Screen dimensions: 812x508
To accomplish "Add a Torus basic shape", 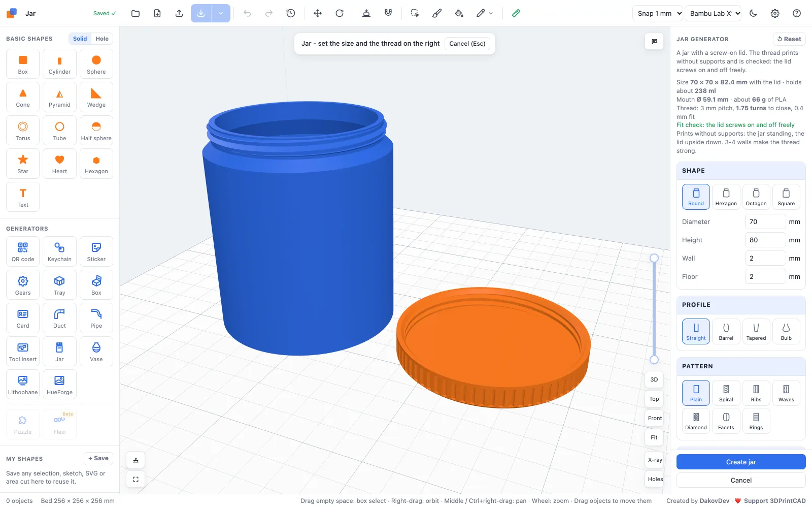I will (23, 131).
